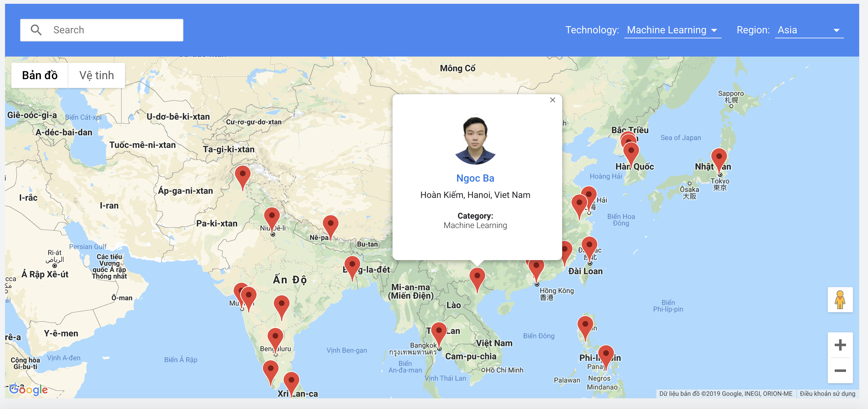
Task: Close the Ngoc Ba info popup
Action: coord(552,100)
